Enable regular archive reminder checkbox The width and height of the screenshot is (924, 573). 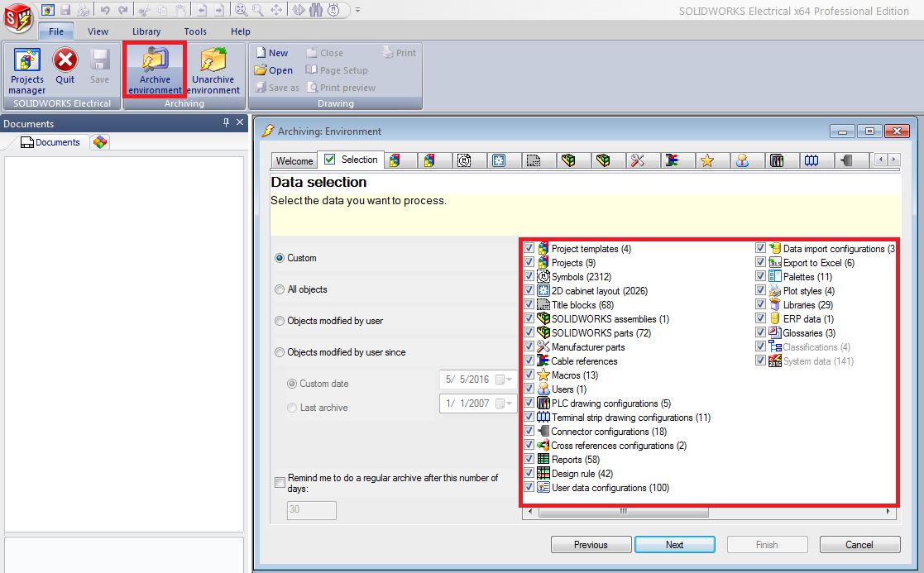click(280, 482)
